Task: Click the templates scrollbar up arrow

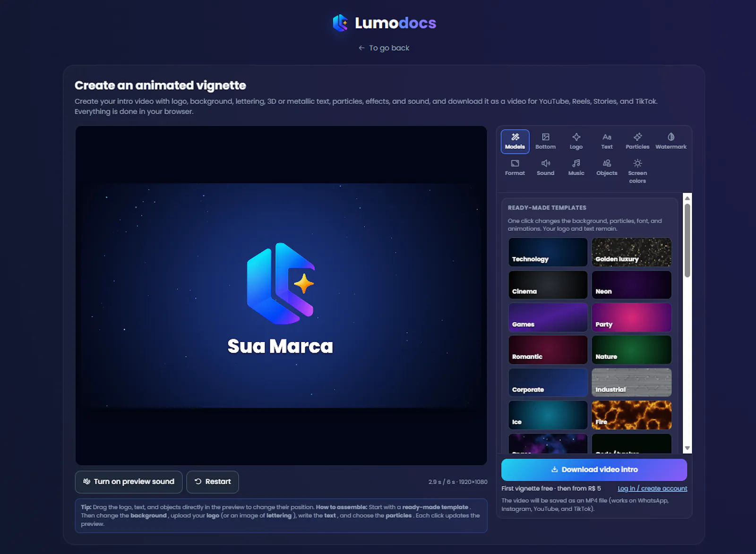Action: (x=687, y=198)
